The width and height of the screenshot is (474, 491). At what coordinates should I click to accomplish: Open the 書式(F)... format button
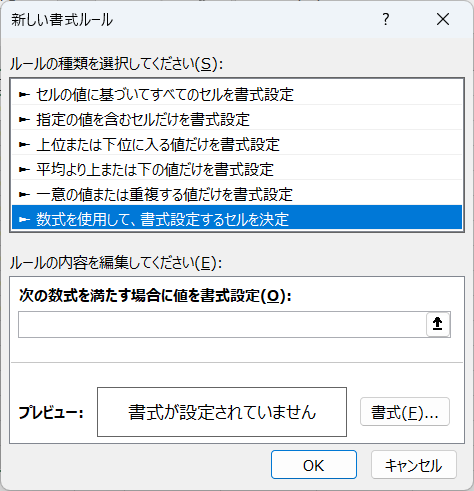click(405, 412)
